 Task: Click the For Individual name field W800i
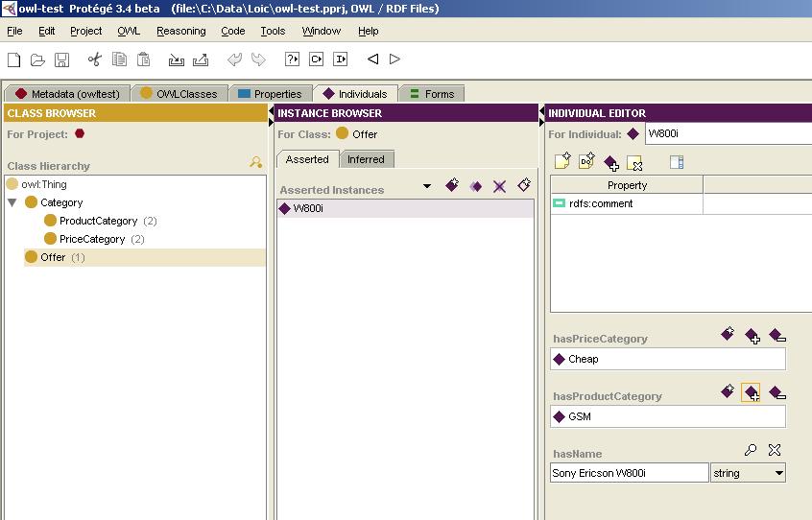(728, 133)
